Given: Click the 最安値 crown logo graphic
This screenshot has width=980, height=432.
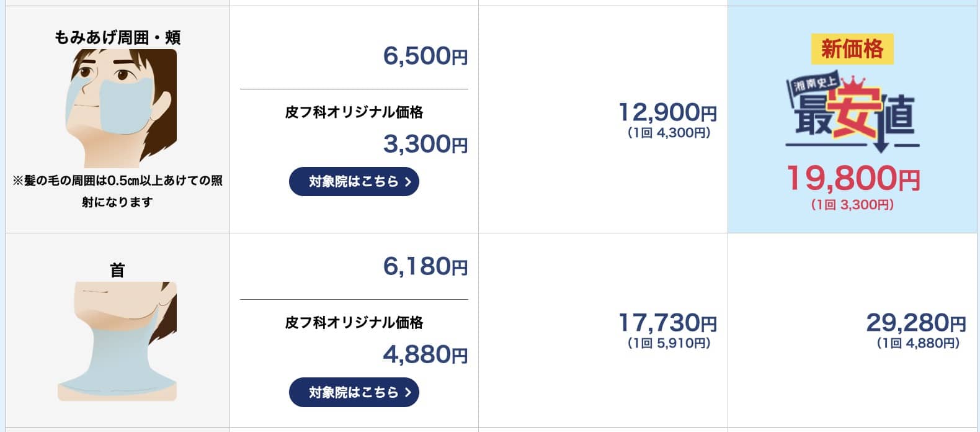Looking at the screenshot, I should pyautogui.click(x=852, y=115).
